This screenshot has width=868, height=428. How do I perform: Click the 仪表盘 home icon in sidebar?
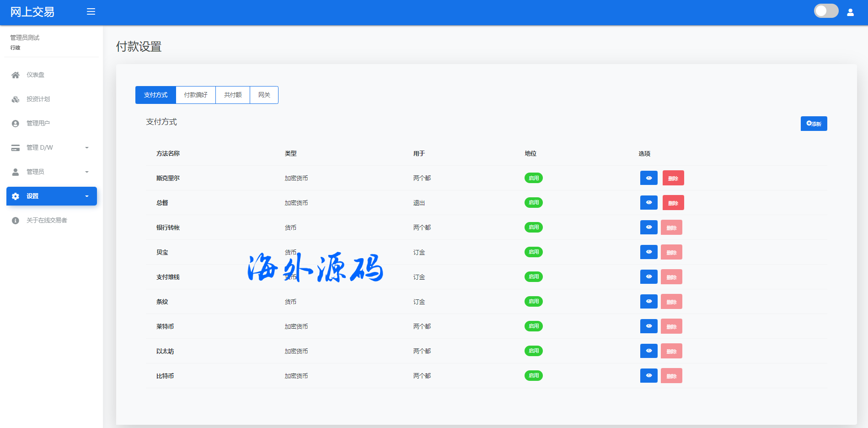tap(16, 75)
